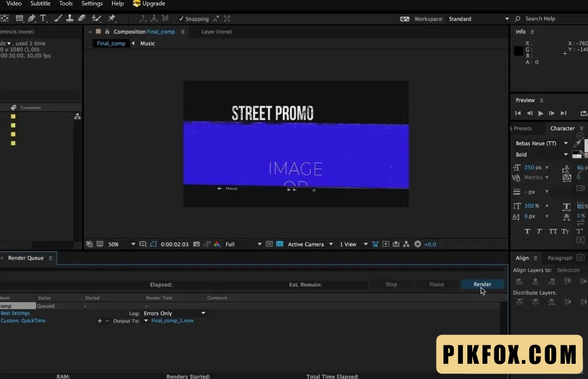Open the Best Settings render settings link
Image resolution: width=588 pixels, height=379 pixels.
[15, 313]
